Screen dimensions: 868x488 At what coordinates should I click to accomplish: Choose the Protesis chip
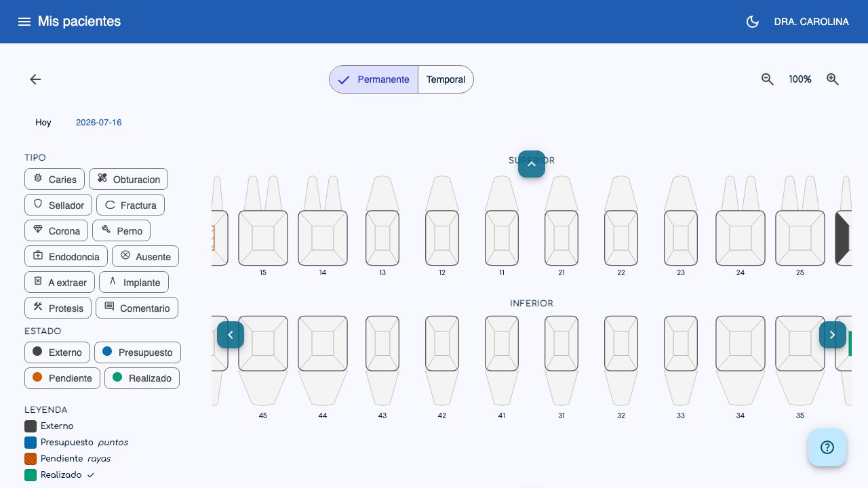(58, 308)
